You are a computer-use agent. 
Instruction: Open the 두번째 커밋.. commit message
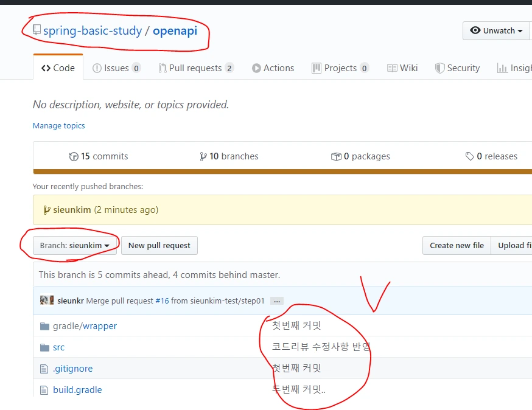[299, 389]
